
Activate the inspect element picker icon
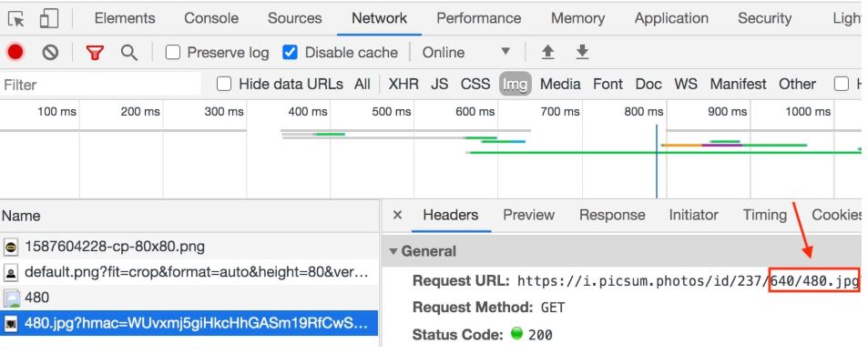click(16, 19)
